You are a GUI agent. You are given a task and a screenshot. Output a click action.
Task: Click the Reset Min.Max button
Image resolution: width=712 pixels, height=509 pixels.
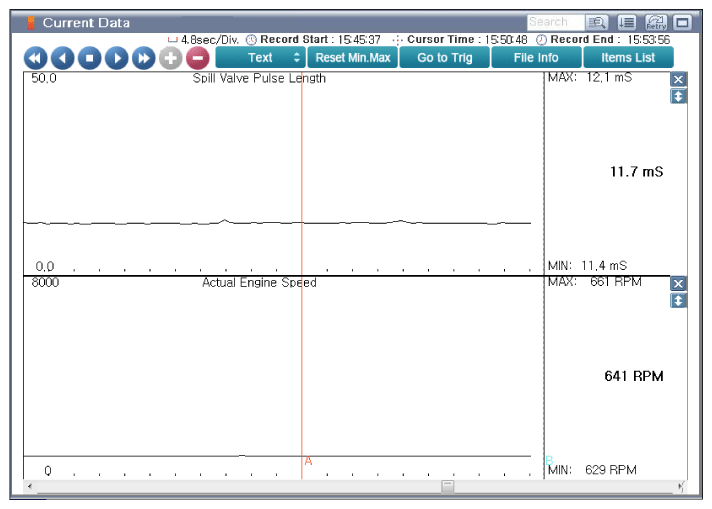pos(355,58)
